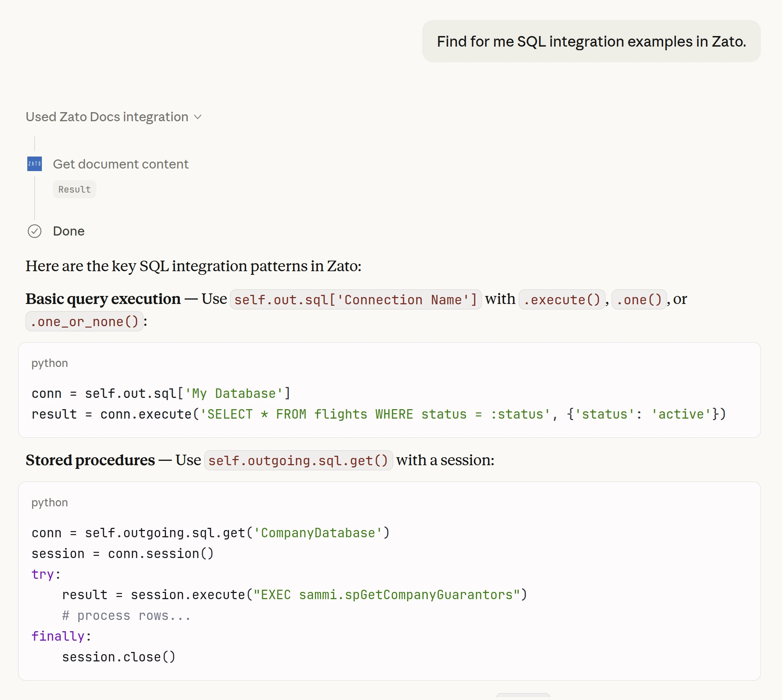This screenshot has width=782, height=700.
Task: Click the Done step label
Action: pos(68,231)
